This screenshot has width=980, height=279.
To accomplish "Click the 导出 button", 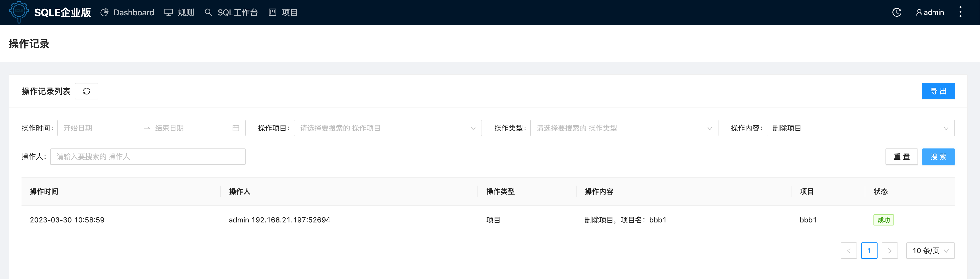I will [x=938, y=91].
